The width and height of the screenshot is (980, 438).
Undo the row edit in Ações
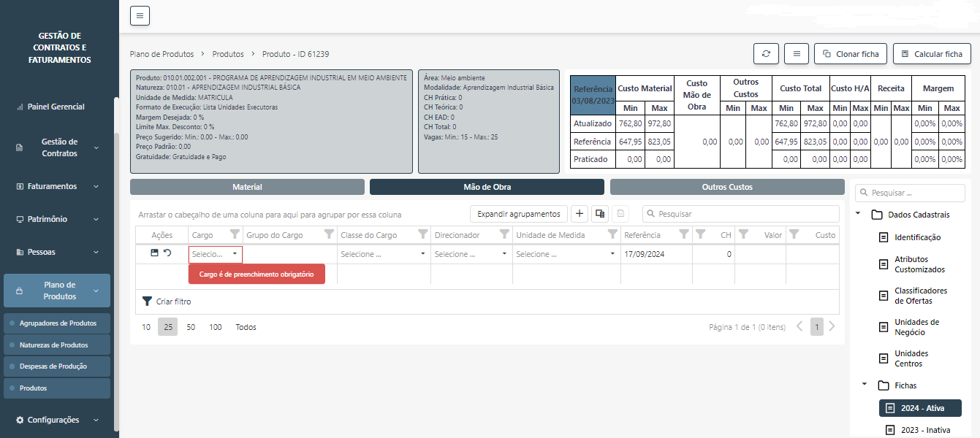pos(167,253)
